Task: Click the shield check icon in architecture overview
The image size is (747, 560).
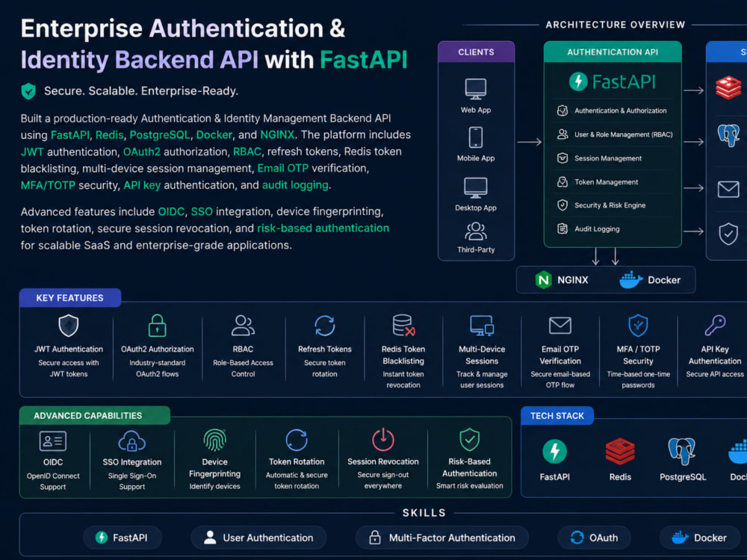Action: pyautogui.click(x=728, y=234)
